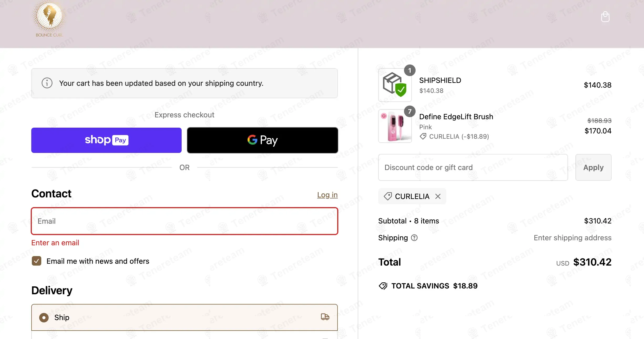The image size is (644, 339).
Task: Click the SHIPSHIELD quantity badge
Action: [x=410, y=71]
